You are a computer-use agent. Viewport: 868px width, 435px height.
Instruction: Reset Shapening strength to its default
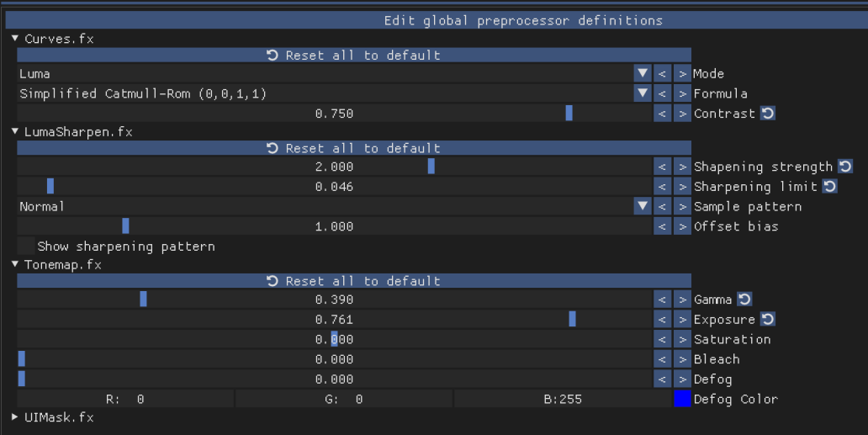pyautogui.click(x=844, y=167)
